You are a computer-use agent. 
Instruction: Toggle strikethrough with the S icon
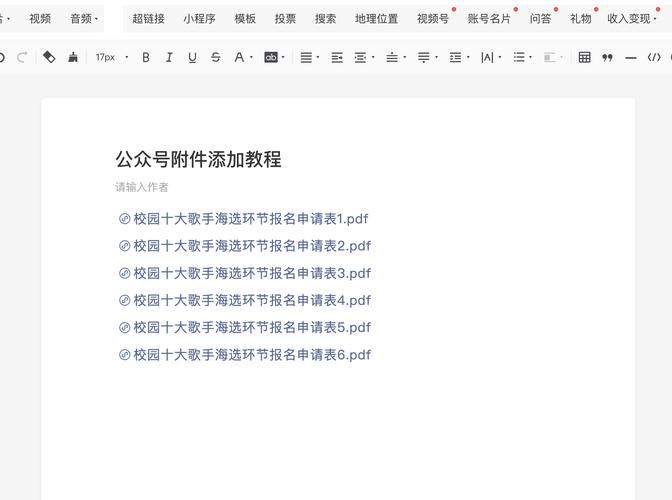[216, 57]
